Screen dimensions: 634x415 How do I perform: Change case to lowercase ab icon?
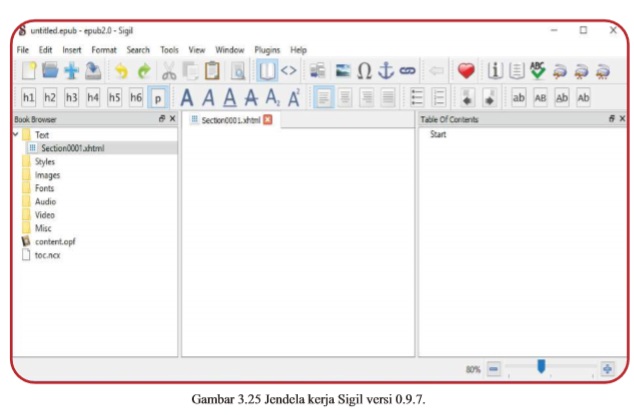tap(518, 97)
